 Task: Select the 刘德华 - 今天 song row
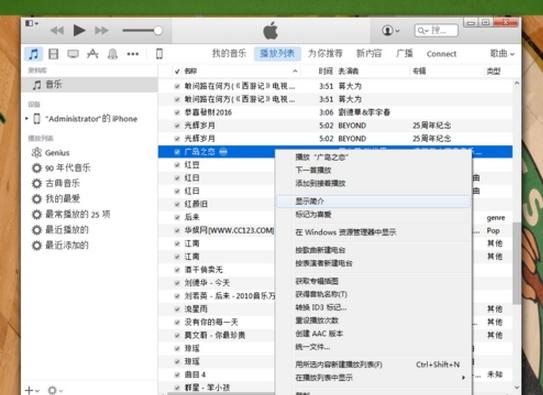[x=216, y=283]
